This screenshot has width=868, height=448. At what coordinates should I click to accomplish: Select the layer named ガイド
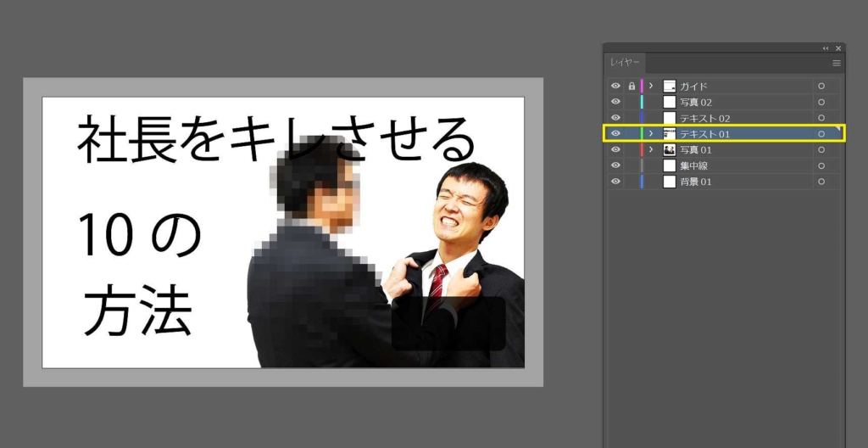[693, 87]
